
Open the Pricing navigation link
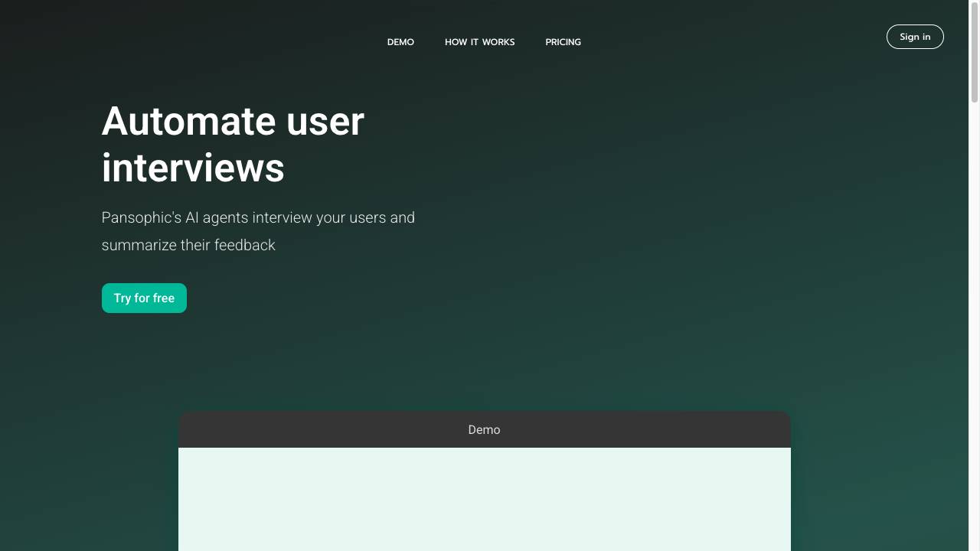click(x=563, y=42)
